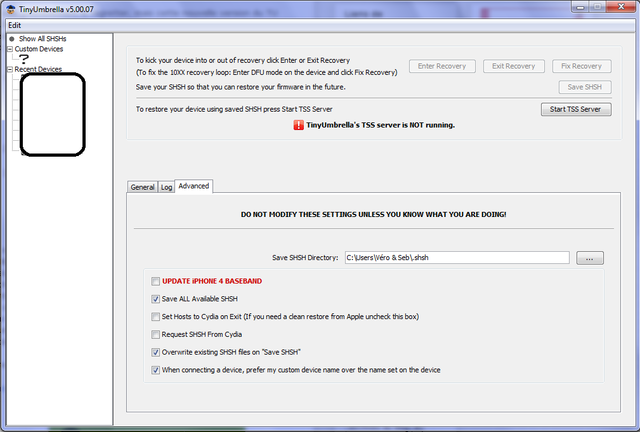Collapse the Custom Devices tree node
Image resolution: width=640 pixels, height=432 pixels.
point(9,48)
